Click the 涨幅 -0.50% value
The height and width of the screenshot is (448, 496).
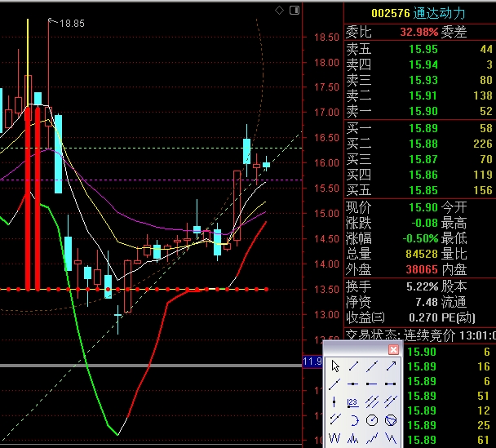pyautogui.click(x=420, y=238)
